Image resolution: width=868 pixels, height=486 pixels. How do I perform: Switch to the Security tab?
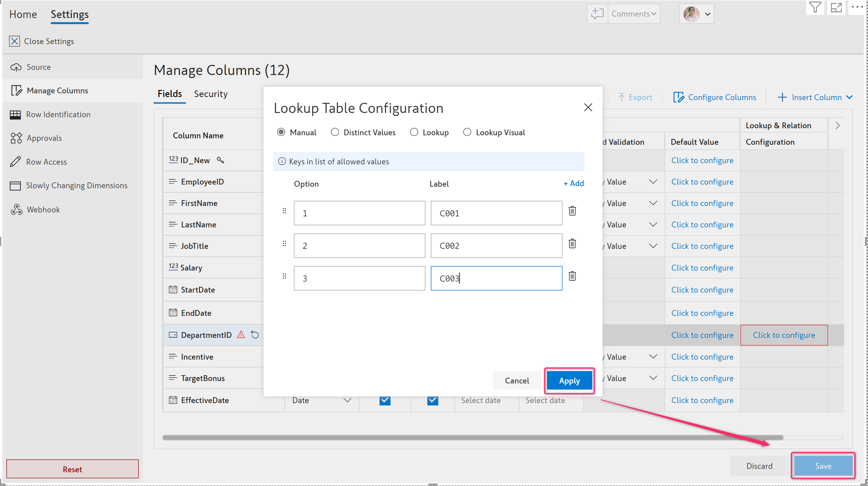click(x=211, y=94)
